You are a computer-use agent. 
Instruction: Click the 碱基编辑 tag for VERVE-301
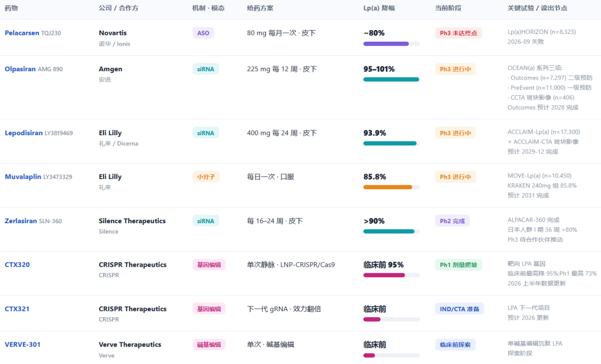coord(209,345)
